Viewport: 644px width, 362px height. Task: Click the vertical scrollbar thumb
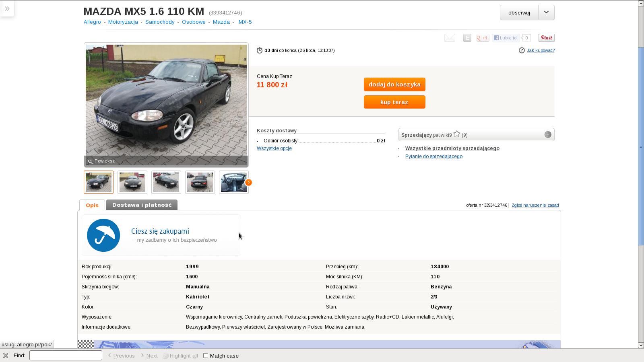coord(641,146)
